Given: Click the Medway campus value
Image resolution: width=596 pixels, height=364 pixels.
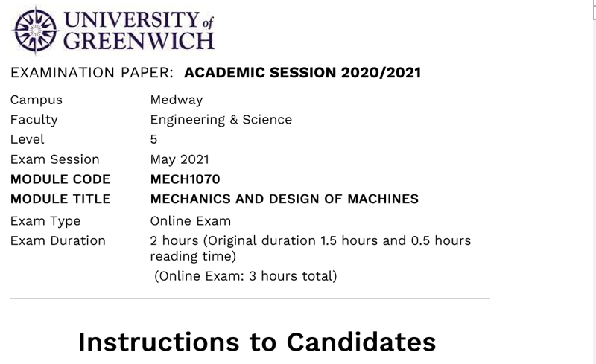Looking at the screenshot, I should (176, 100).
